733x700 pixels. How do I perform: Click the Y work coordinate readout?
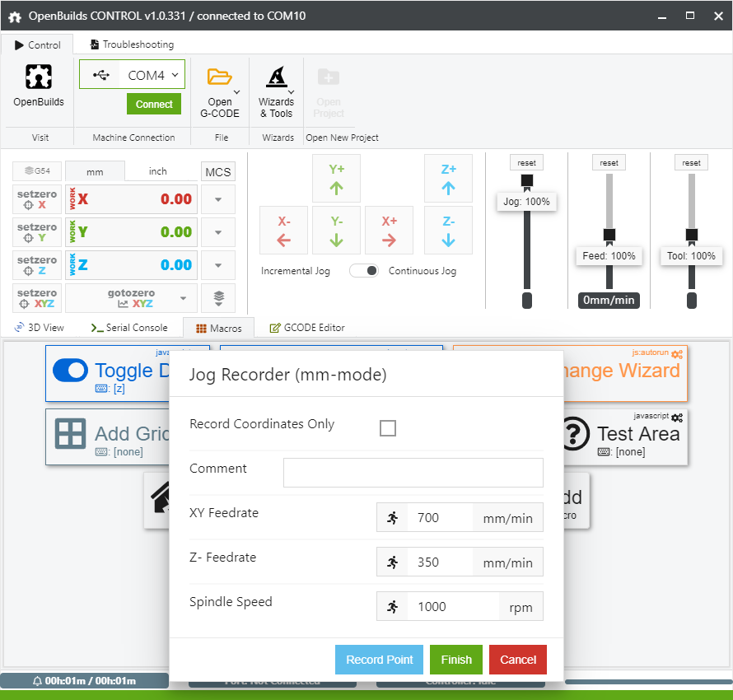[x=131, y=232]
